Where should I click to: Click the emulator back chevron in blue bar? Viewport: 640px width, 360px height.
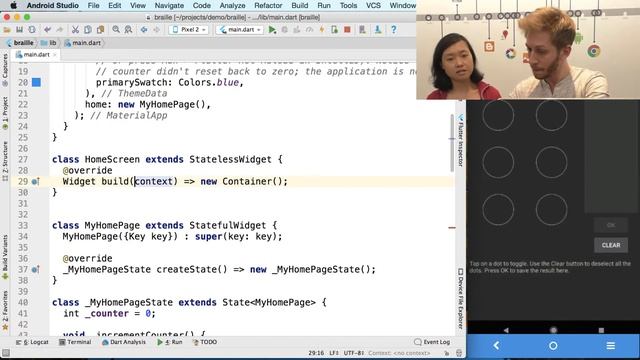click(496, 346)
